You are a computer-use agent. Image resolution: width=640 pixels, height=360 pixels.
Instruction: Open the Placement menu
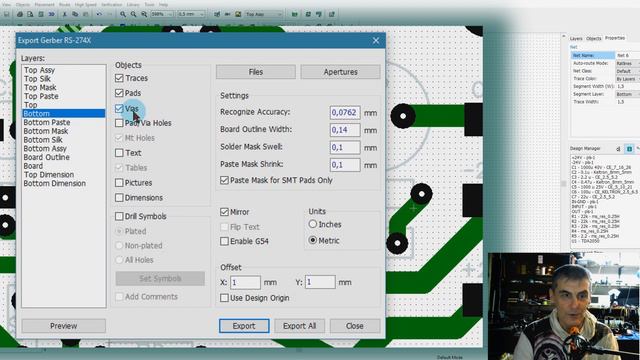[44, 4]
